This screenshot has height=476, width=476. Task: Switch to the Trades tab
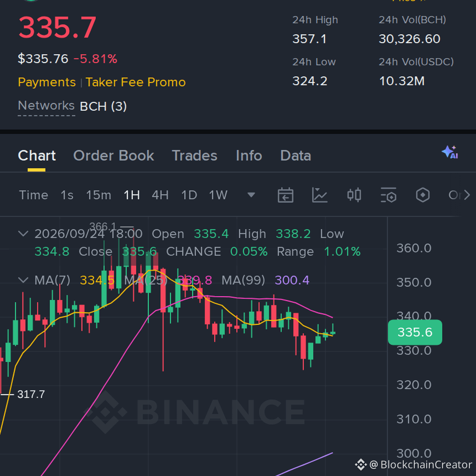(195, 156)
